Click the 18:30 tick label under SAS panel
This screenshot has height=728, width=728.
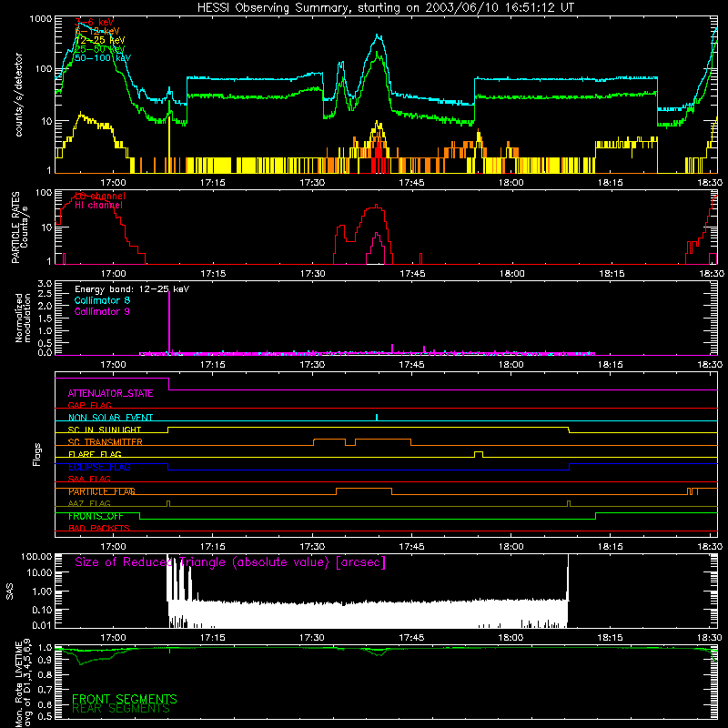710,638
